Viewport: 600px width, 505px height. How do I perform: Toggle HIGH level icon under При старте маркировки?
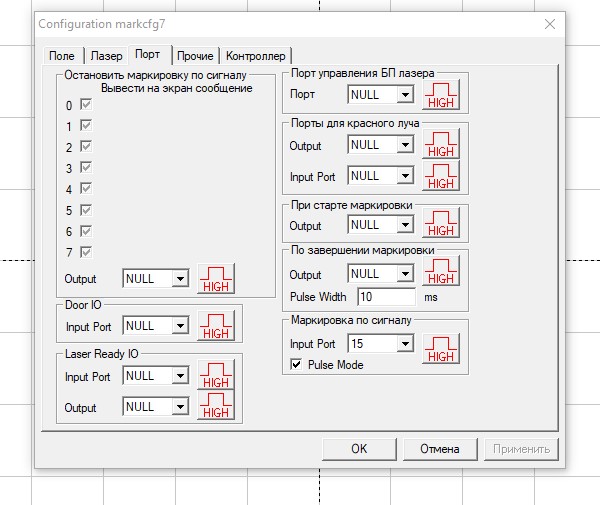point(441,226)
